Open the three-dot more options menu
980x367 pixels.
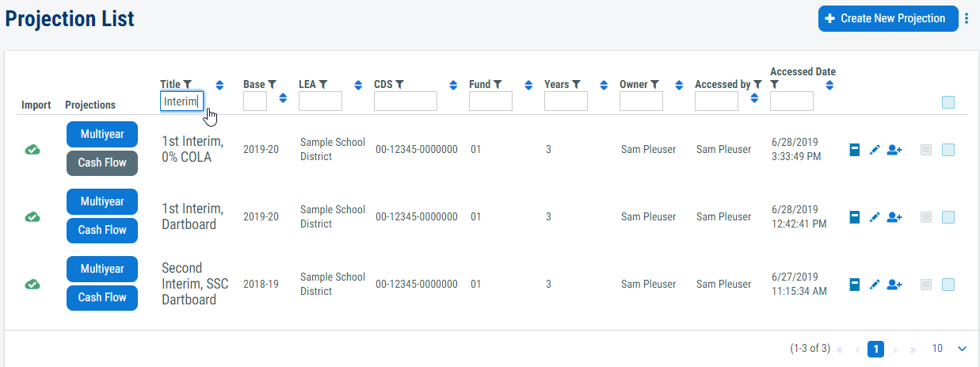(x=967, y=18)
